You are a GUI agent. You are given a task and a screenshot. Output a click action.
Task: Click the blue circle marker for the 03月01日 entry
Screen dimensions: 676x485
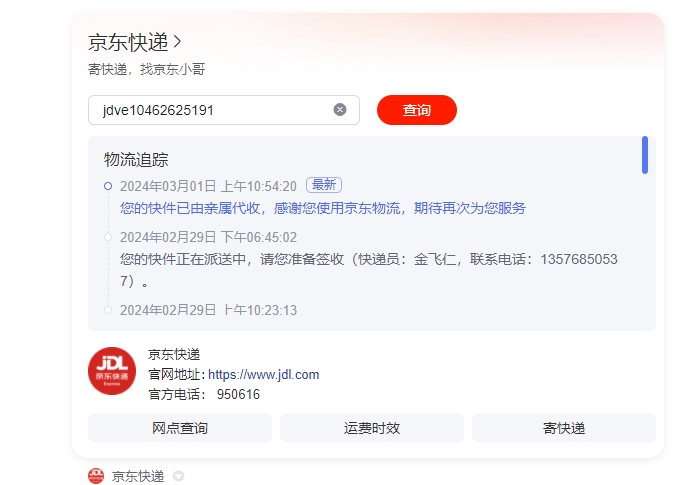108,186
